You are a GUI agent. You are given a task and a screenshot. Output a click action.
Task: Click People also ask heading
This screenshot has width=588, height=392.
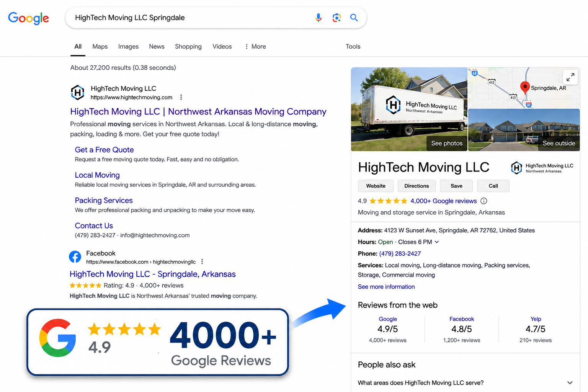(x=387, y=365)
